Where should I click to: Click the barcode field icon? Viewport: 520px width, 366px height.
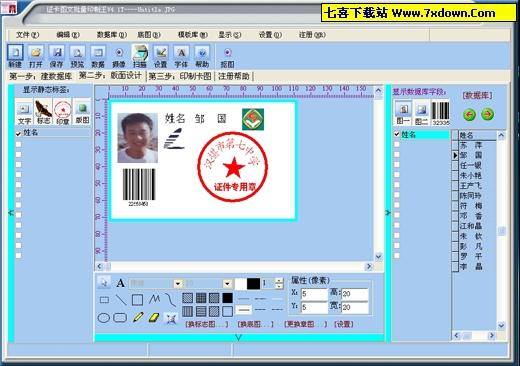pos(441,114)
